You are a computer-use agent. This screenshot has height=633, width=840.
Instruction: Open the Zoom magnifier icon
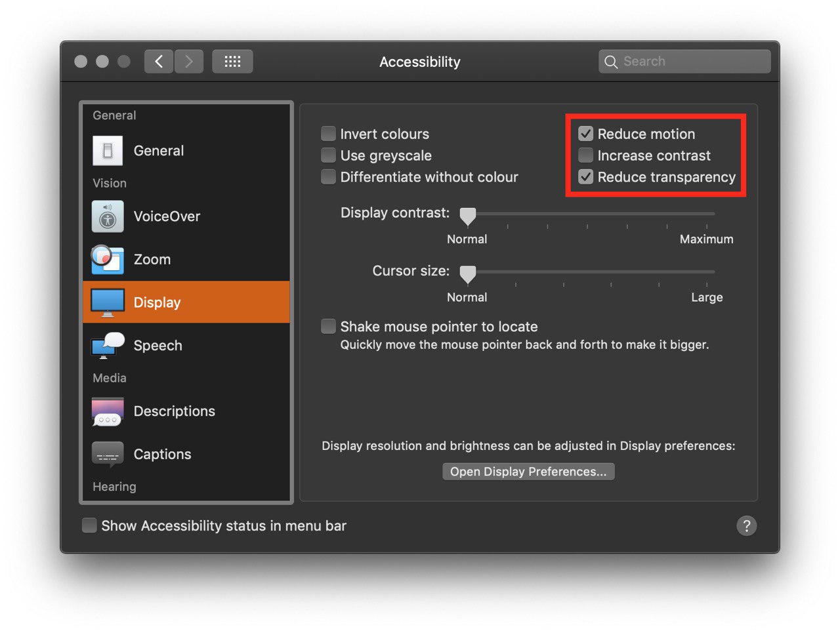(x=108, y=259)
